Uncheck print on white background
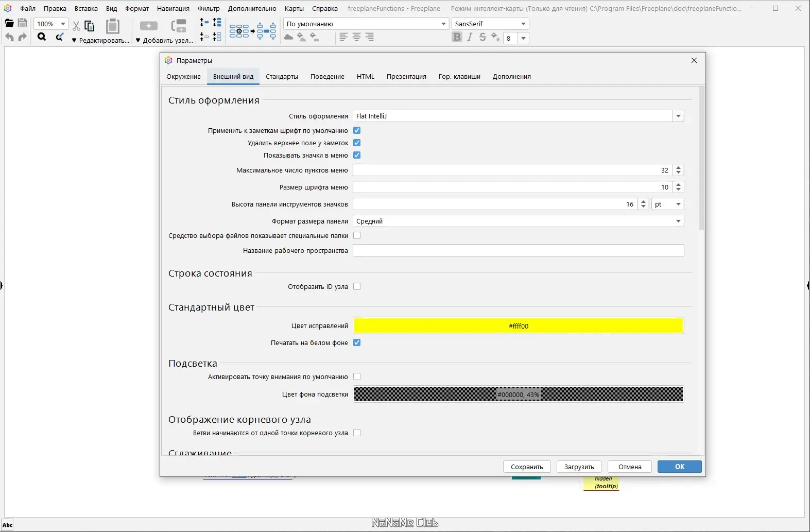810x532 pixels. click(x=357, y=343)
